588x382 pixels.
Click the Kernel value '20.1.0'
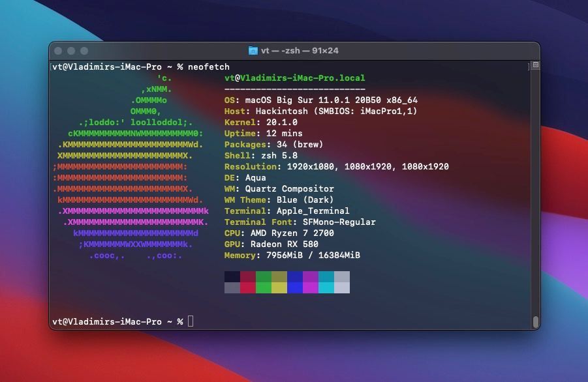[282, 123]
